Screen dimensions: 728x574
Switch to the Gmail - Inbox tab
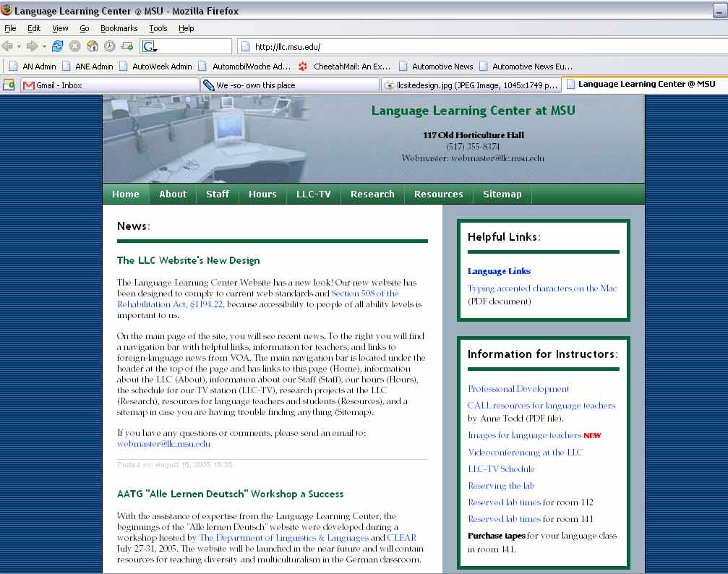110,85
